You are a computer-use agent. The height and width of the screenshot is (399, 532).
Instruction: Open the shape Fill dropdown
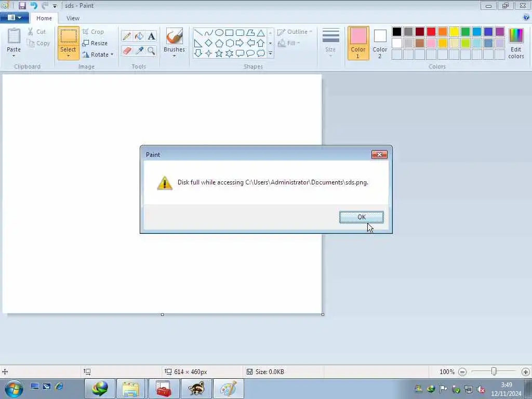pyautogui.click(x=289, y=43)
